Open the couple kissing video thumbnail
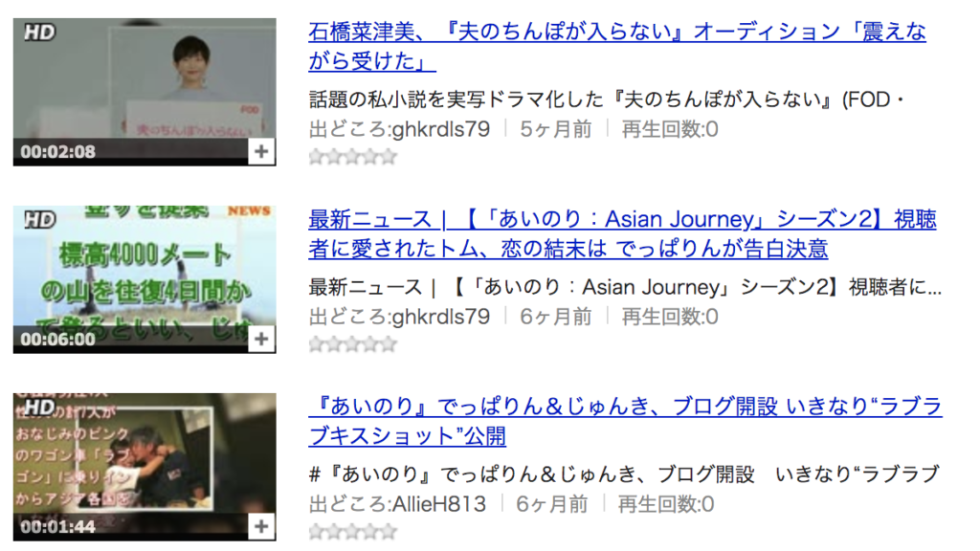The image size is (980, 551). coord(145,467)
